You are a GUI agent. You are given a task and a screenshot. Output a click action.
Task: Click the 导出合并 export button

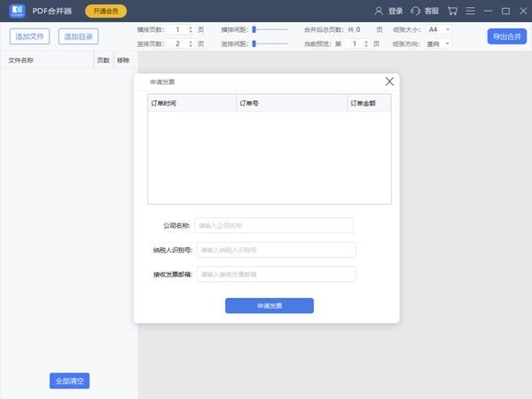click(507, 36)
